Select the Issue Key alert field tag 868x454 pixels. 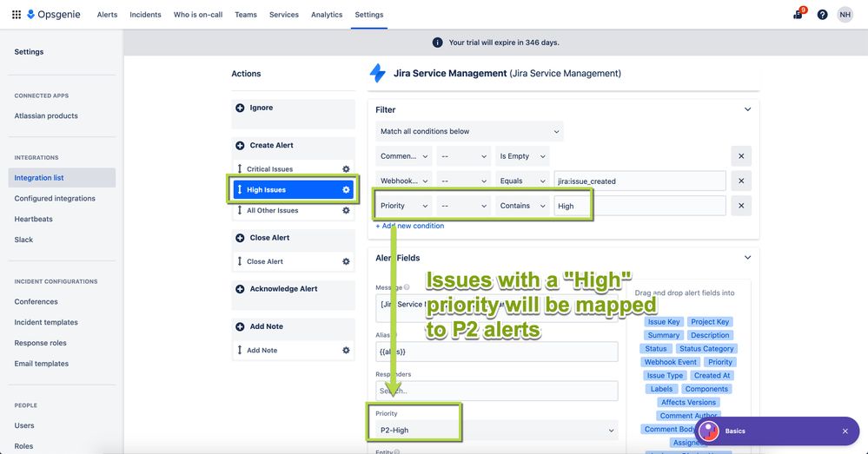click(663, 322)
